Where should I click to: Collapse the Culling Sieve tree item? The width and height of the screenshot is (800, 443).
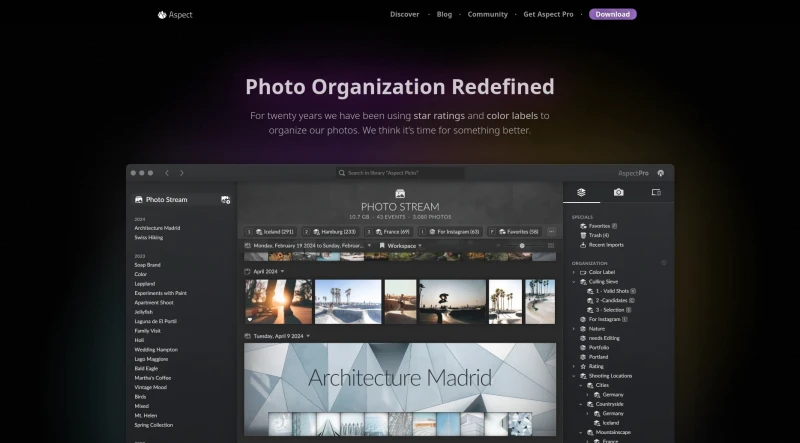click(573, 282)
